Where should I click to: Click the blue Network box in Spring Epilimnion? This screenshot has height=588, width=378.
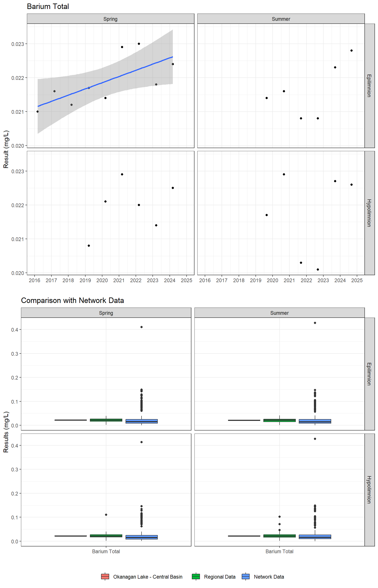[x=142, y=421]
